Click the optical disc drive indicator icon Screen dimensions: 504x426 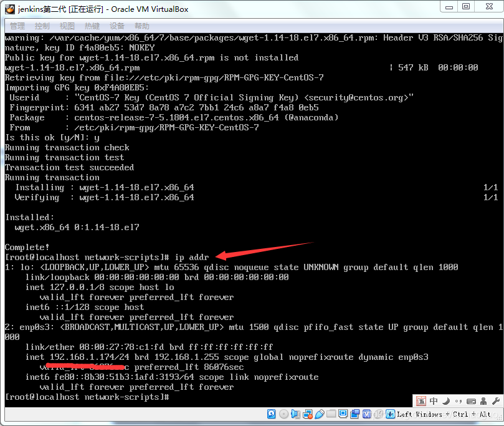284,414
